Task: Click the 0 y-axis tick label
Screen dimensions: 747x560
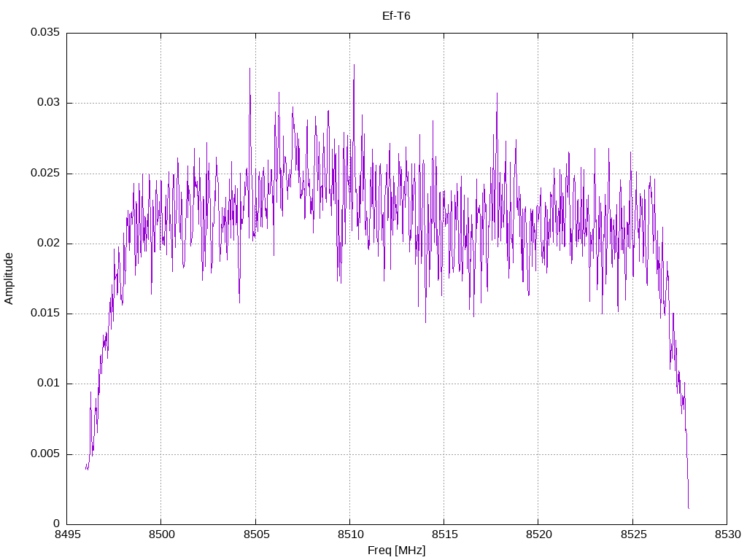Action: click(57, 524)
